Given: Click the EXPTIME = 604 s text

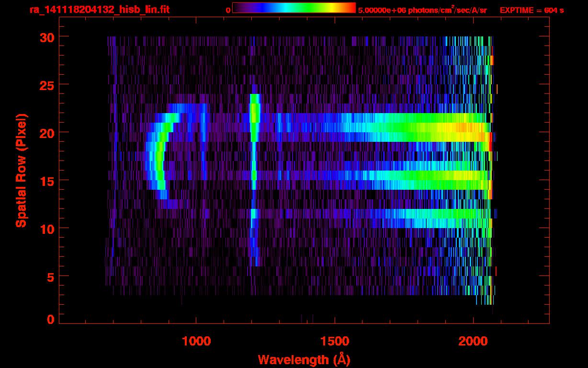Looking at the screenshot, I should [x=531, y=10].
